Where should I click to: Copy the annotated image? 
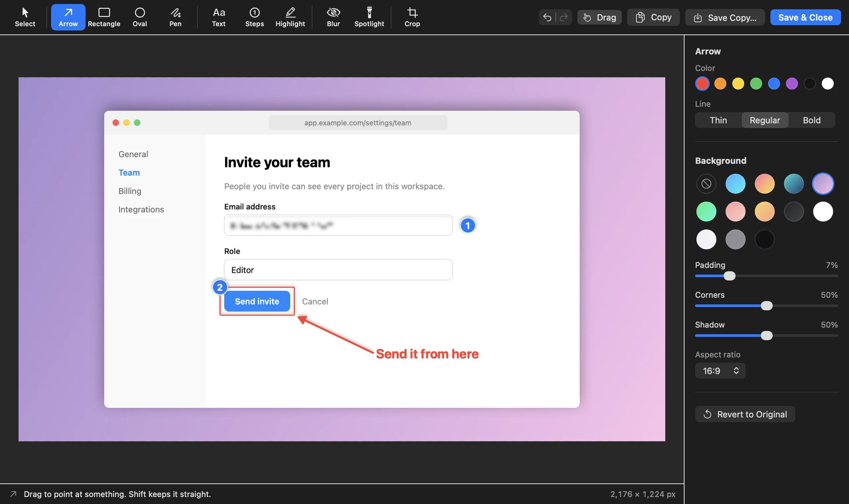(653, 17)
